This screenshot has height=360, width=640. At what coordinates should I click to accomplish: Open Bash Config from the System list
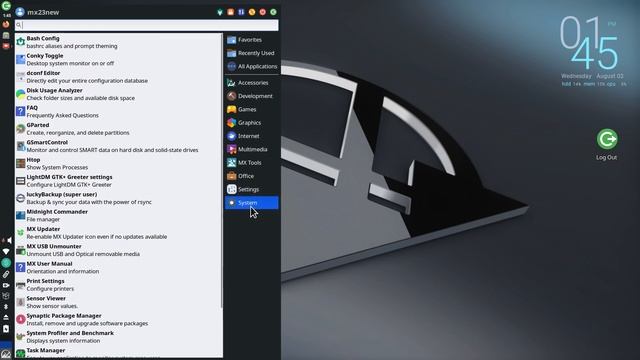[118, 42]
